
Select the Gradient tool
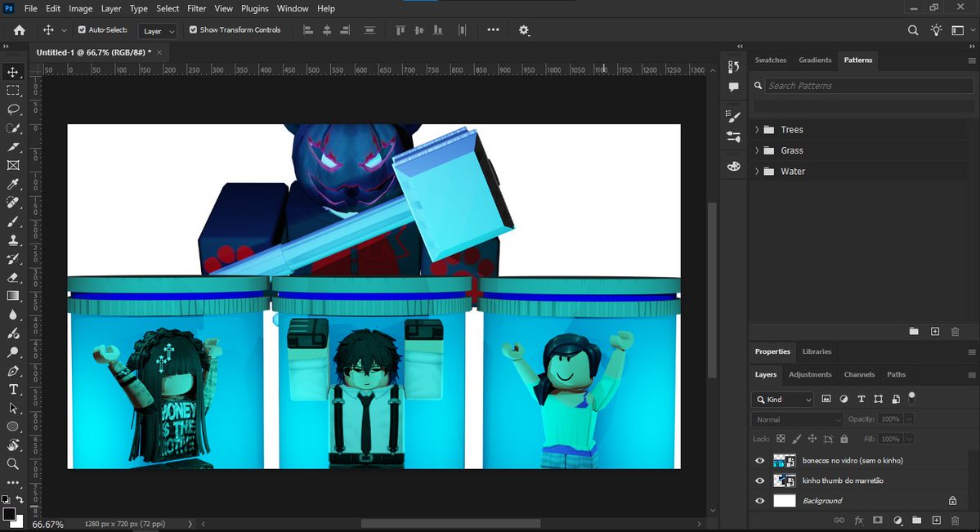(x=13, y=297)
